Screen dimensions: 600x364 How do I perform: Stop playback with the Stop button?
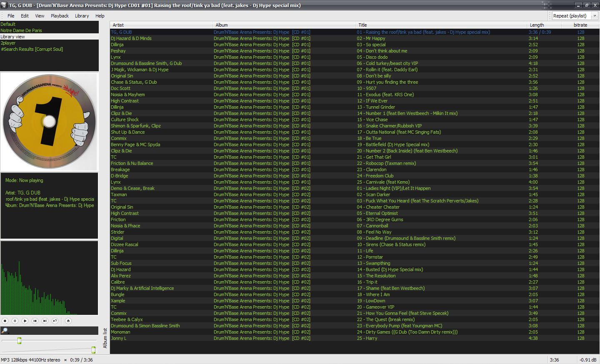5,321
